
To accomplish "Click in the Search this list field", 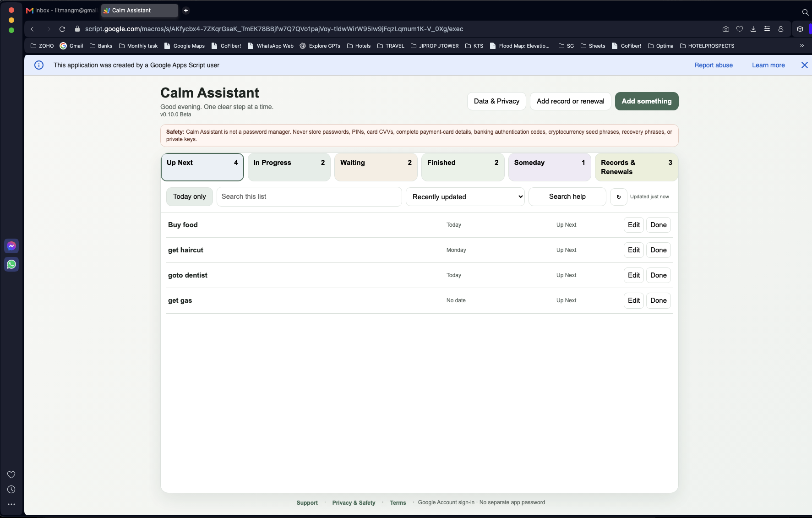I will [309, 196].
